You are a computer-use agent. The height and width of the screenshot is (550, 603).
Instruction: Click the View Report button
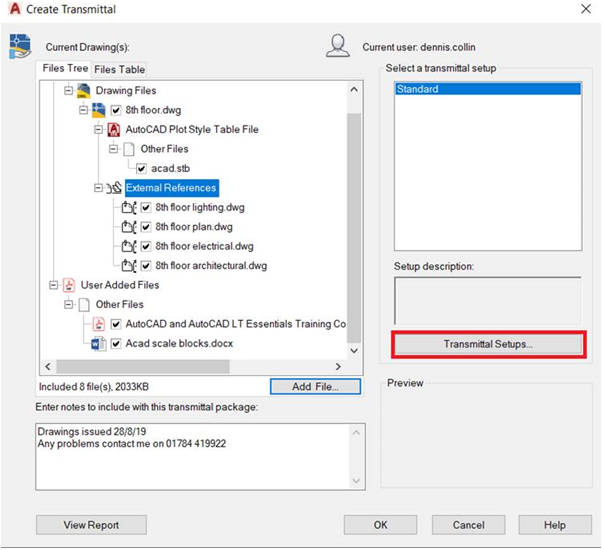[x=91, y=525]
